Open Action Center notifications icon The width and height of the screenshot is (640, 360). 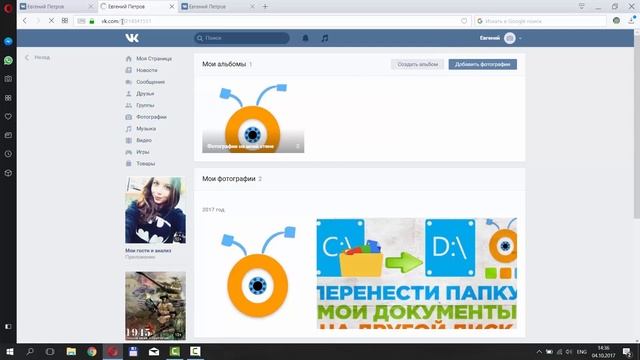tap(627, 352)
